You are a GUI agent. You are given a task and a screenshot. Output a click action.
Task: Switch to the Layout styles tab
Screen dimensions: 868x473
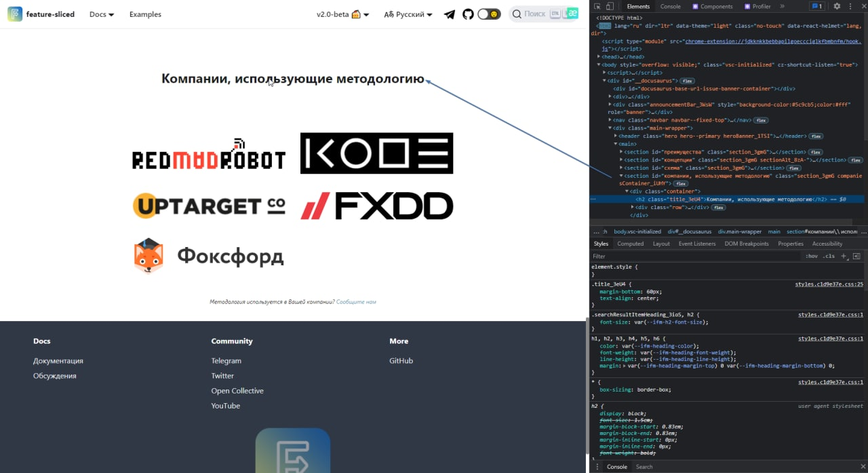click(x=661, y=244)
